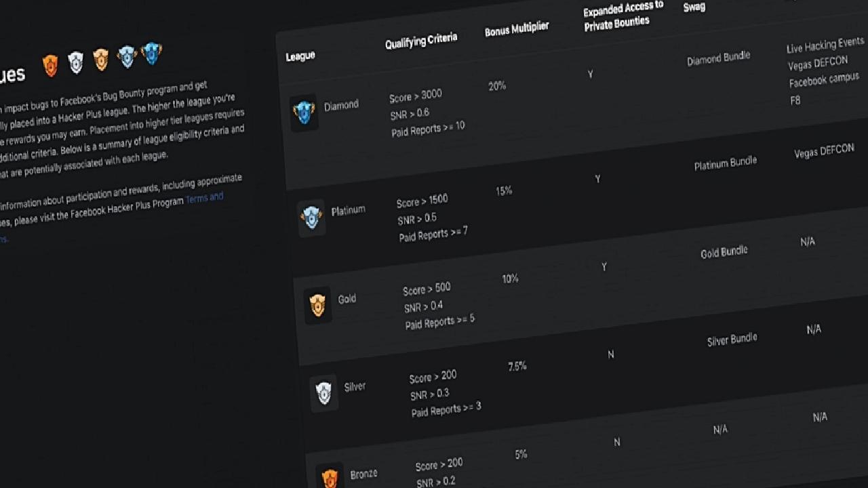
Task: Click the 'Score > 3000' criterion
Action: (416, 96)
